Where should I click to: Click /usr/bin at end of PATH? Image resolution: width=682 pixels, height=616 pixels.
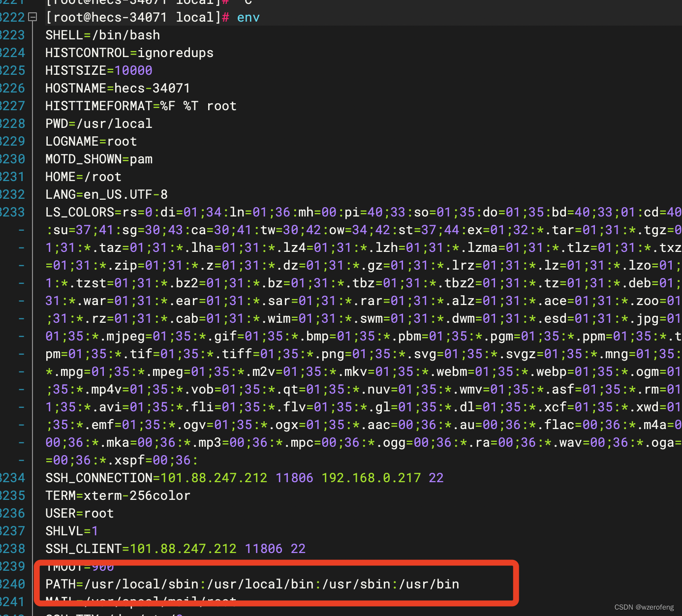pyautogui.click(x=429, y=585)
